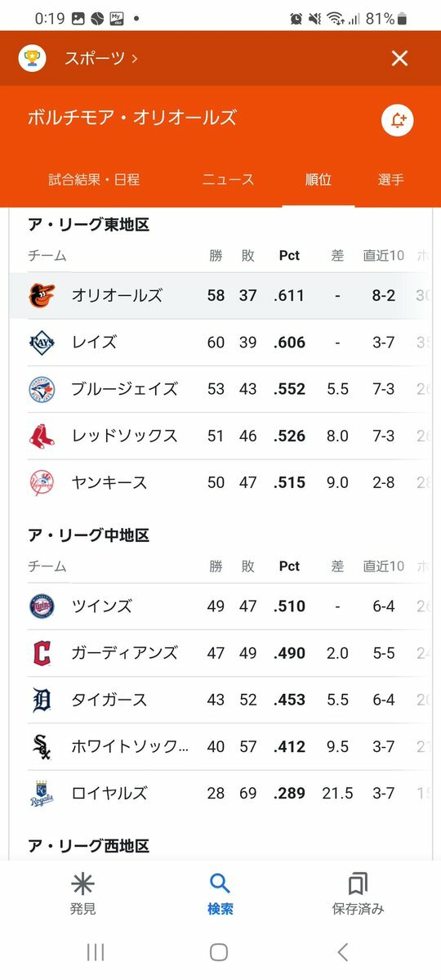Tap Android back navigation button
This screenshot has height=980, width=441.
pos(342,952)
